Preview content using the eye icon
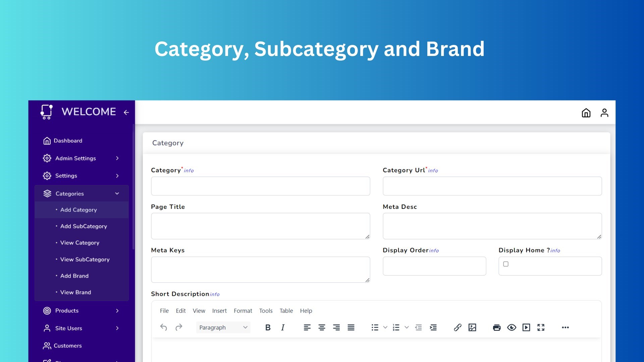 point(512,327)
